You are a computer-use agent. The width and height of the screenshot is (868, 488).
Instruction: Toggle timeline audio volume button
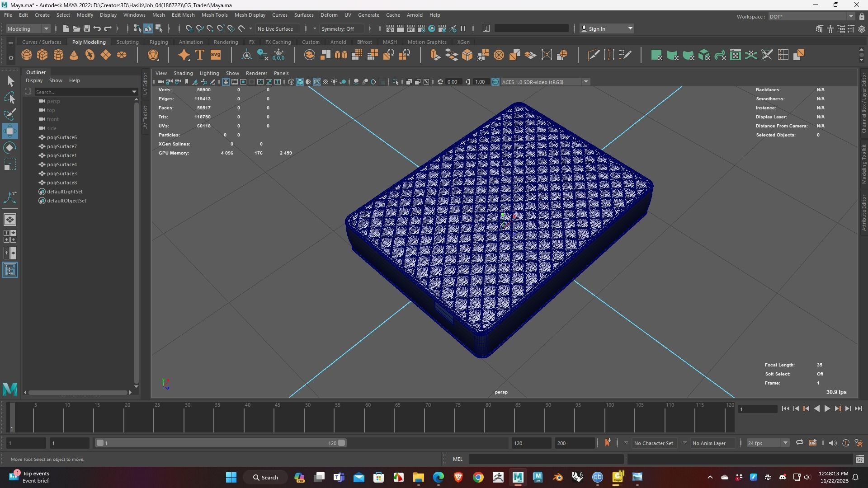click(833, 443)
